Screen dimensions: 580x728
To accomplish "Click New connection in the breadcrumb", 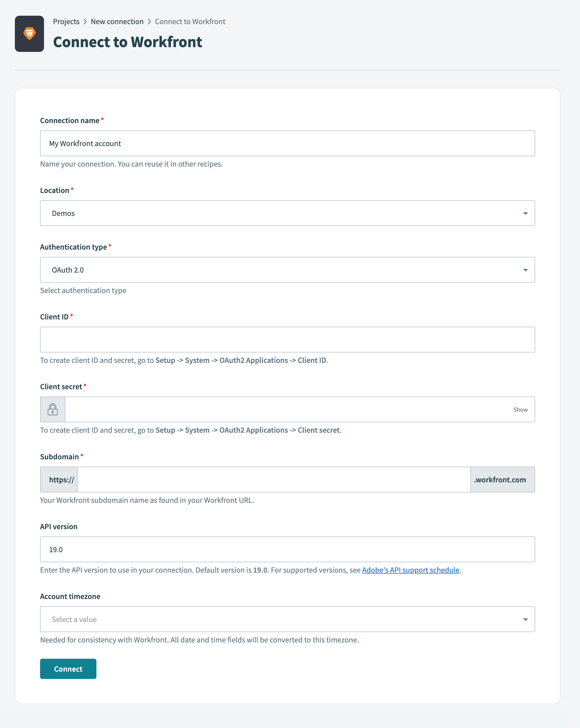I will point(117,21).
